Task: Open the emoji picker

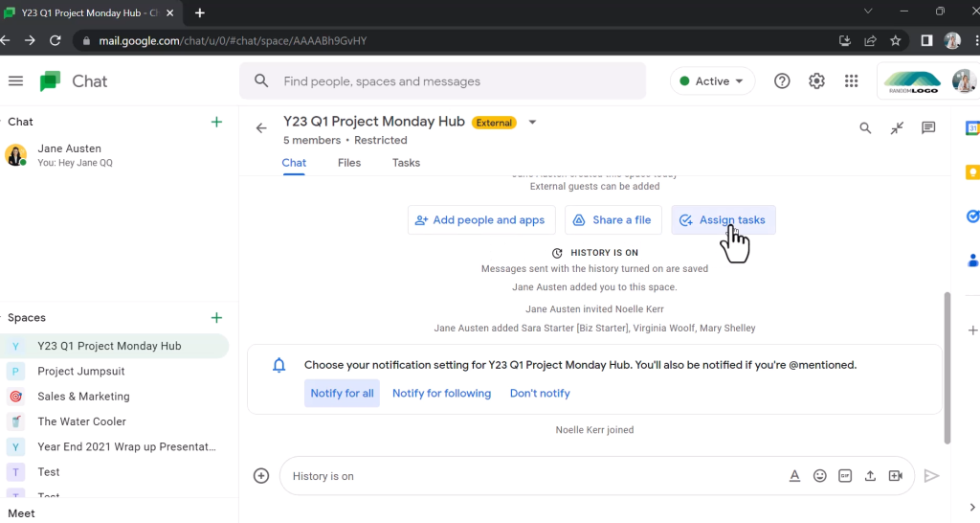Action: click(x=820, y=476)
